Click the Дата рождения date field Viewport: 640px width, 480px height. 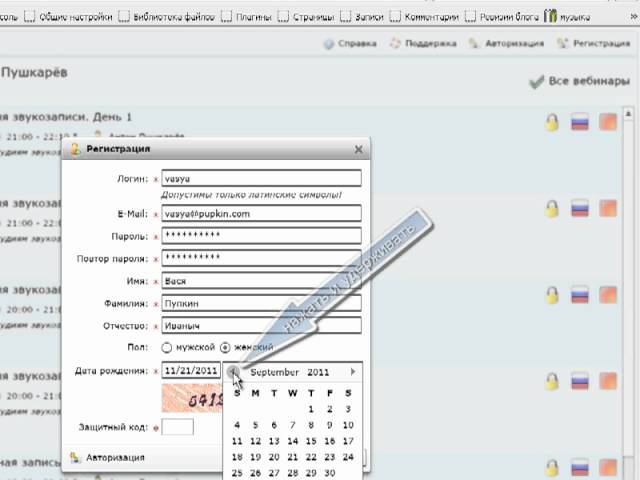coord(191,371)
